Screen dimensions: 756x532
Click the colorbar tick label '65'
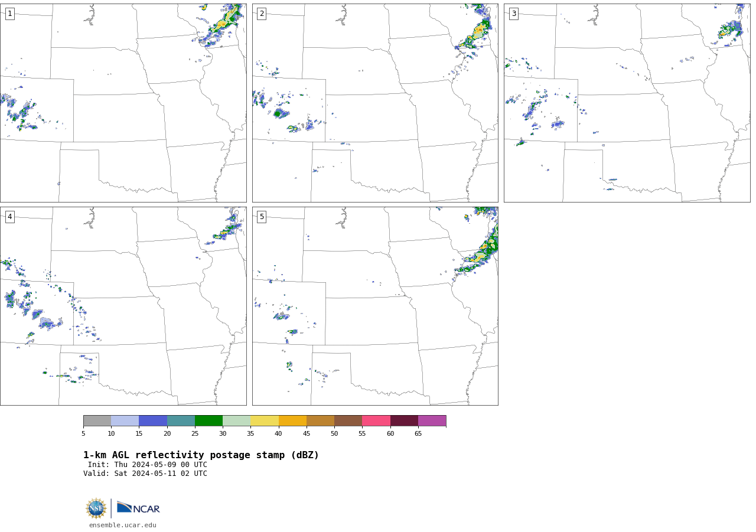[418, 434]
